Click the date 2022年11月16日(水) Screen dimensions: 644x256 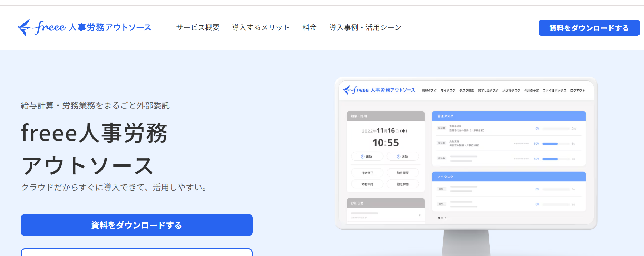coord(384,131)
